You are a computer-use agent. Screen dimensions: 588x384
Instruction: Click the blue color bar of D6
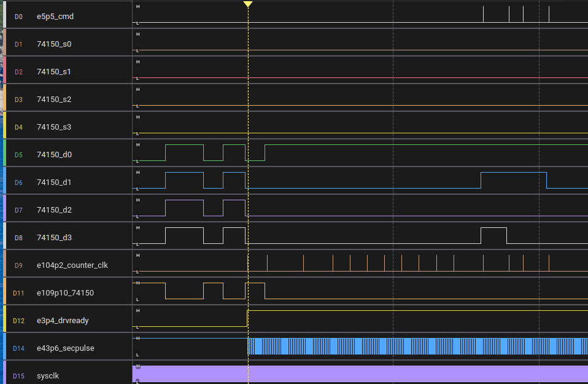[4, 181]
